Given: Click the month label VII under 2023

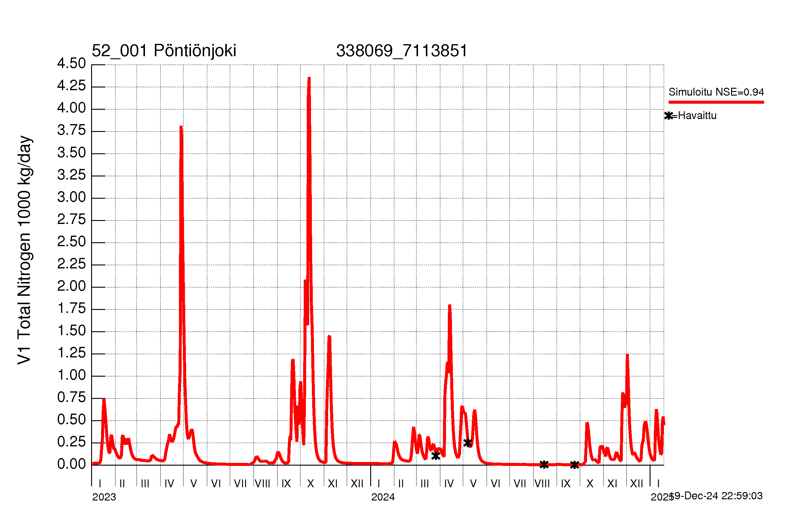Looking at the screenshot, I should point(240,484).
